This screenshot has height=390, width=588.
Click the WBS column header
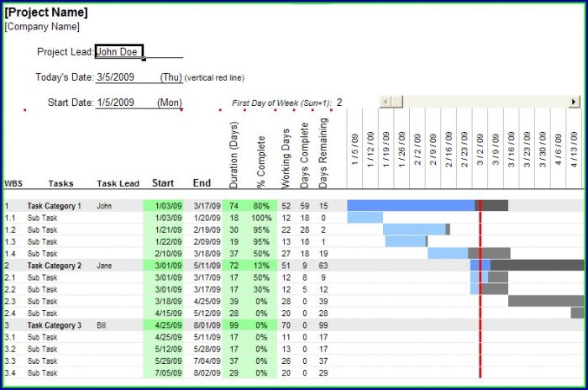click(x=13, y=183)
